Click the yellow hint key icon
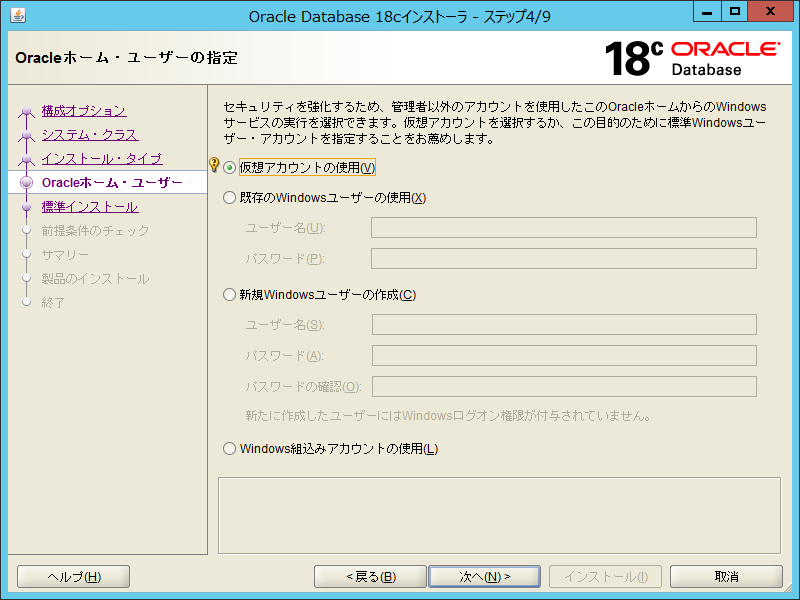 click(x=214, y=164)
